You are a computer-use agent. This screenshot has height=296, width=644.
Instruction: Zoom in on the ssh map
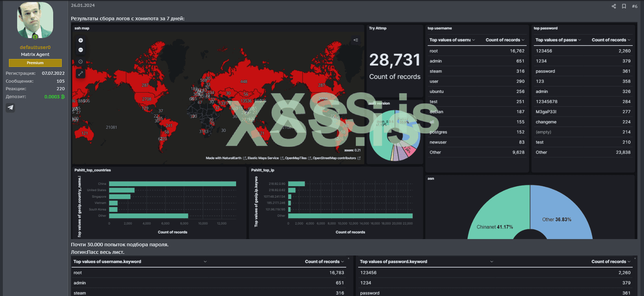click(x=81, y=40)
